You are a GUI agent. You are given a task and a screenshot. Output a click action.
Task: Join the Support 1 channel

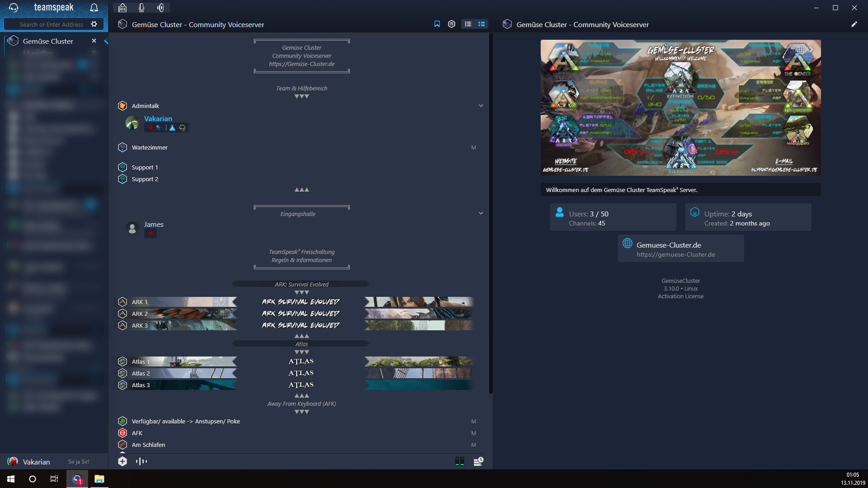coord(145,167)
